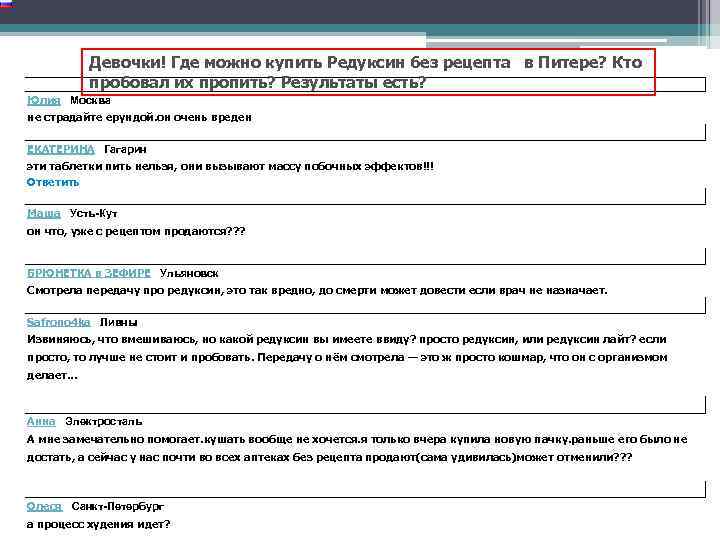This screenshot has width=720, height=540.
Task: Open the Олеся user profile link
Action: (x=44, y=506)
